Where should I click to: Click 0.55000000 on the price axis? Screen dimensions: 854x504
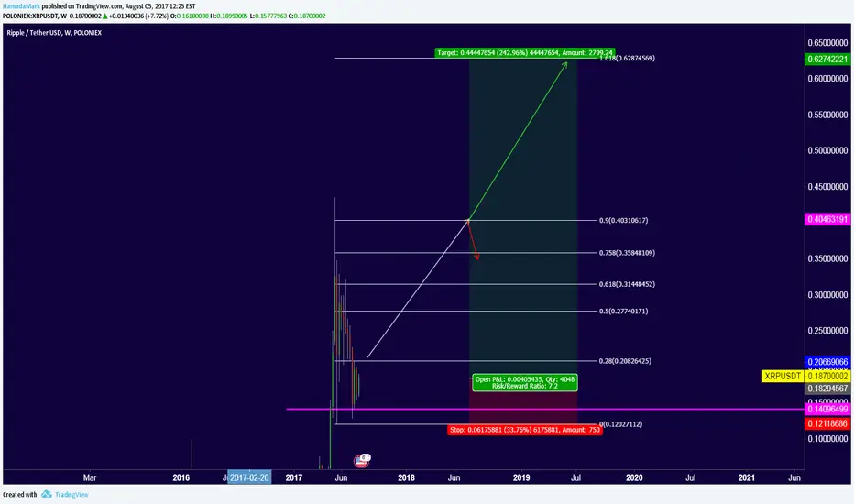(x=827, y=115)
